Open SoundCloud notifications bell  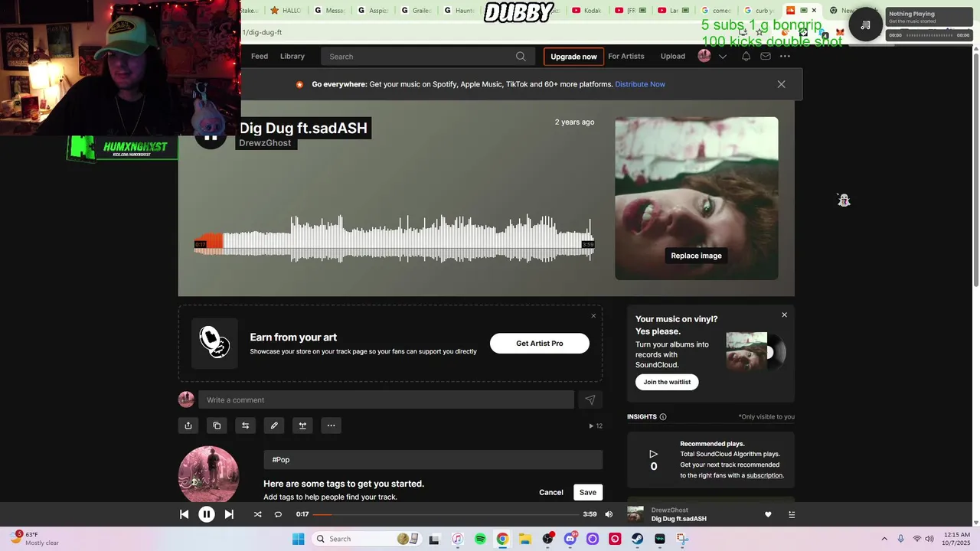(x=746, y=56)
